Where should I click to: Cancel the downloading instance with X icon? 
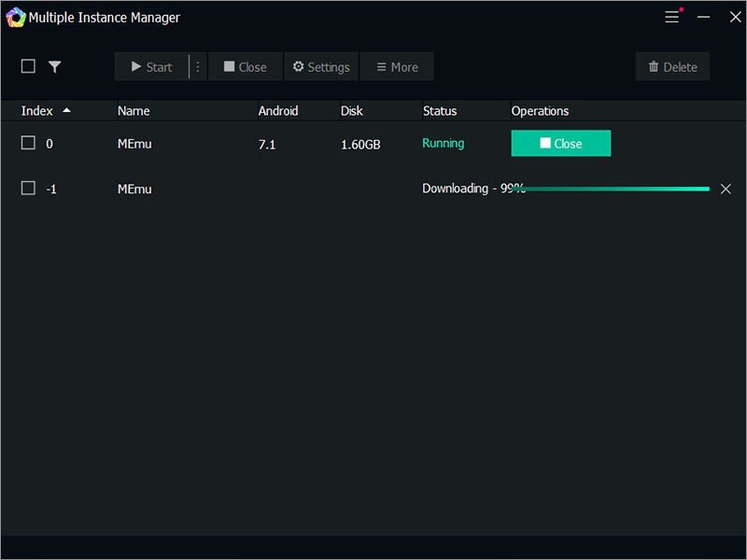click(726, 189)
